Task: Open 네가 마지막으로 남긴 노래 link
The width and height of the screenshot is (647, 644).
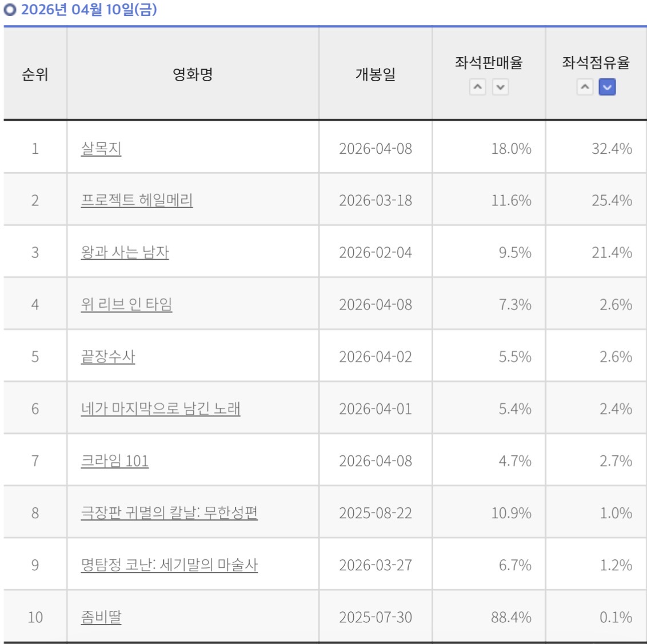Action: pyautogui.click(x=161, y=409)
